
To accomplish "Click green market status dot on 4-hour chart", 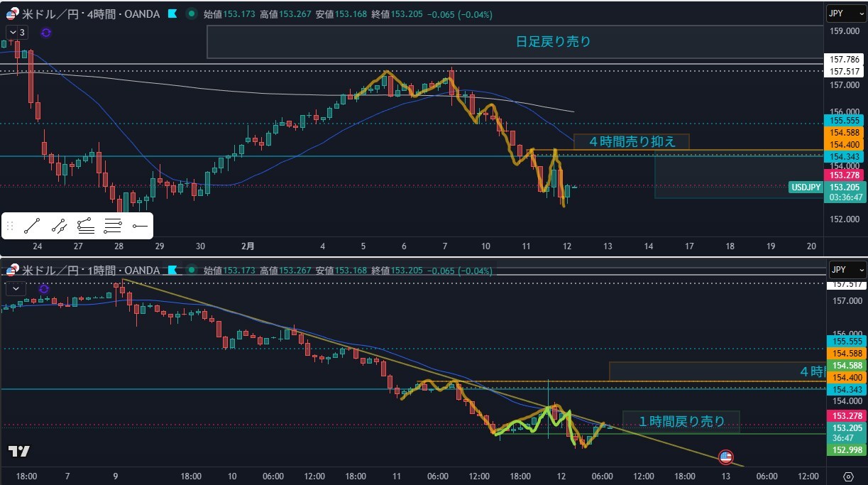I will pyautogui.click(x=192, y=13).
